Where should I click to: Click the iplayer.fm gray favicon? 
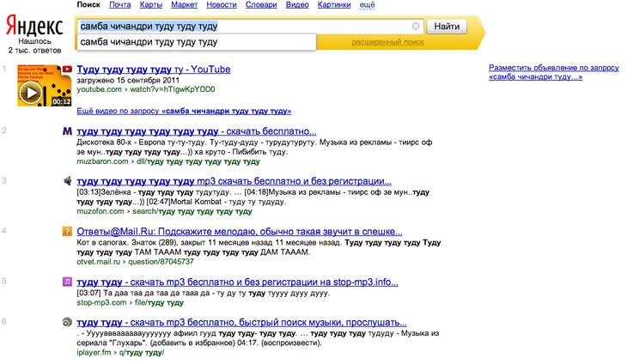67,322
